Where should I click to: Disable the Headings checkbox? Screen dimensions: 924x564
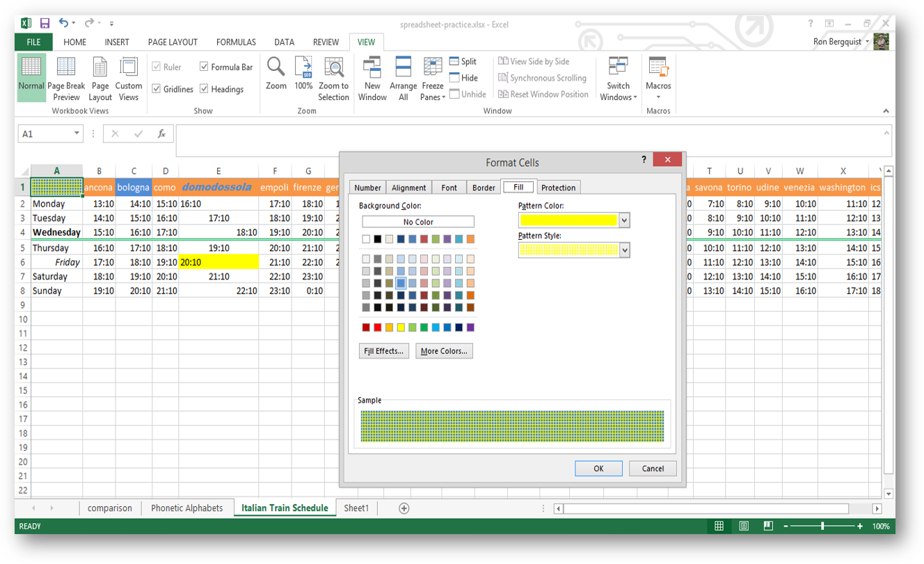205,89
